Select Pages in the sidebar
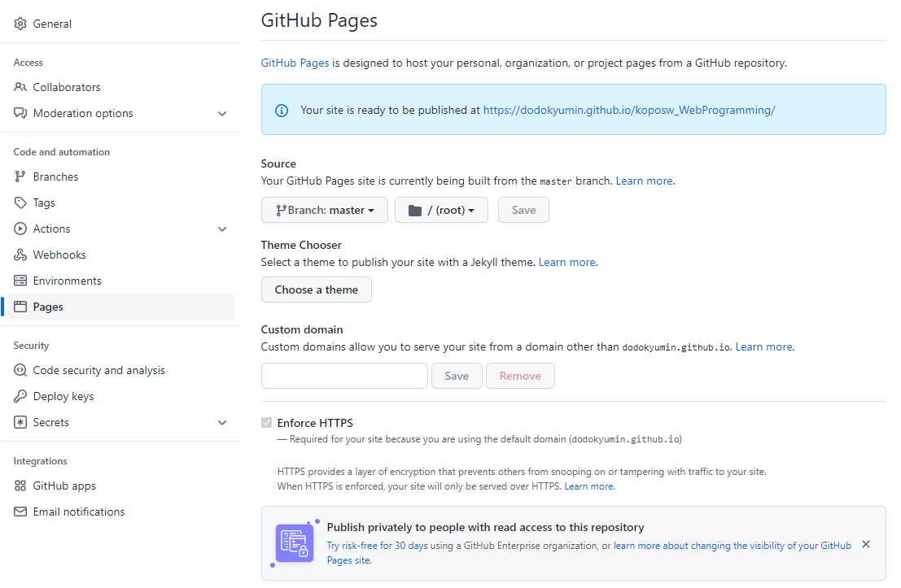Image resolution: width=901 pixels, height=588 pixels. pos(120,307)
